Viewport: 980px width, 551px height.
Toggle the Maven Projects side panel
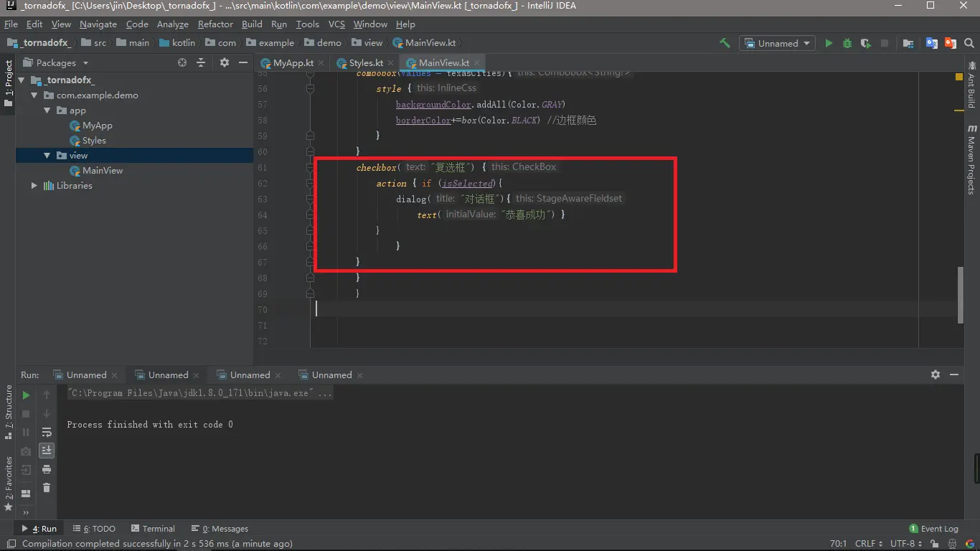[971, 159]
